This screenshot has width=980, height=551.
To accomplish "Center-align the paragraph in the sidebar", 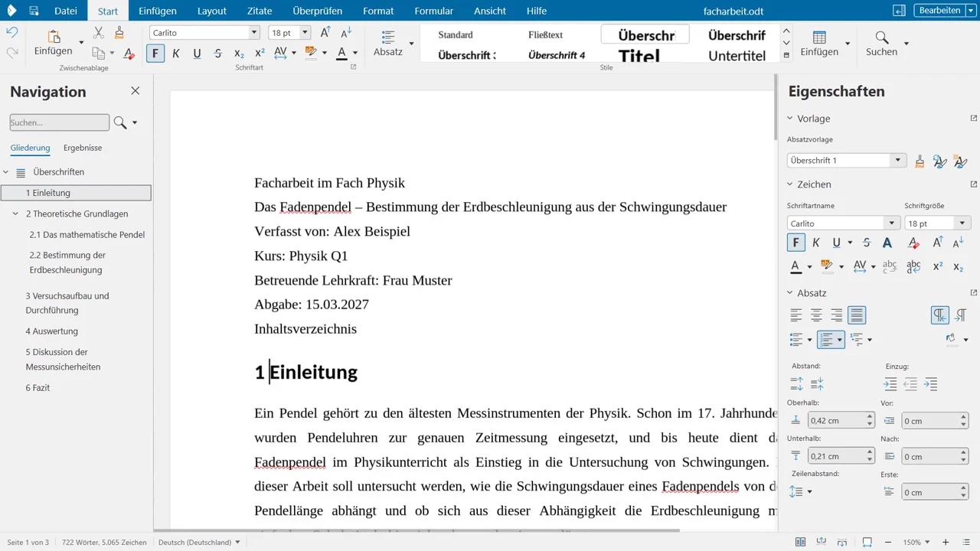I will click(817, 315).
